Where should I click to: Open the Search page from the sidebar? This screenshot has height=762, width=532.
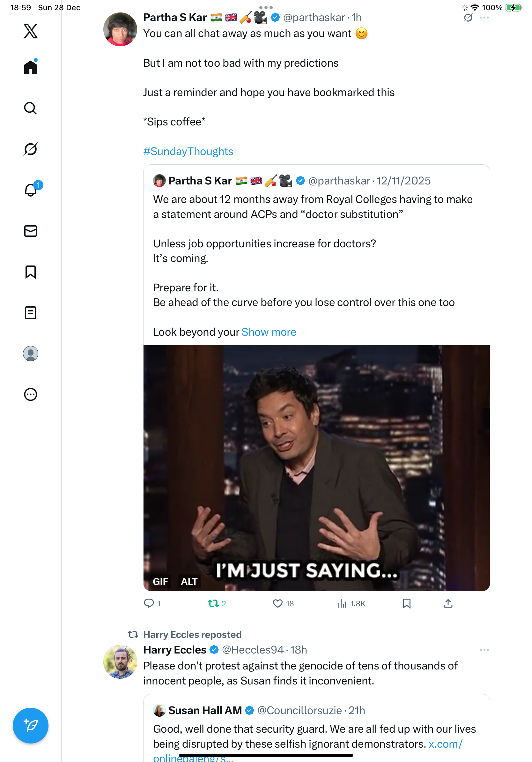[x=31, y=108]
